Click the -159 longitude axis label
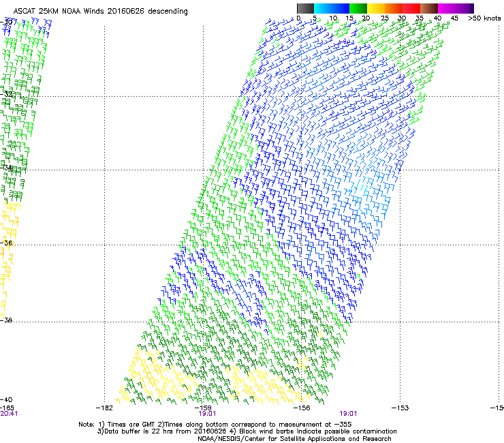The width and height of the screenshot is (504, 443). (203, 408)
